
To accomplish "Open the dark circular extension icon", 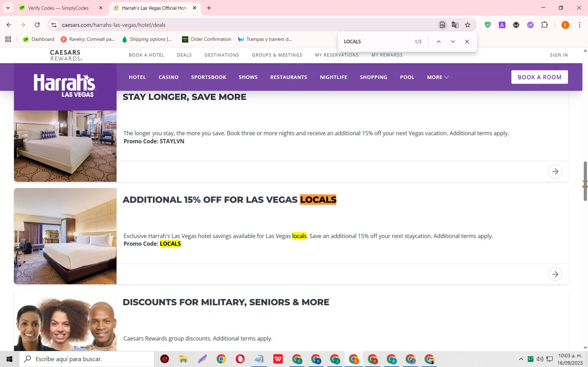I will (x=516, y=25).
